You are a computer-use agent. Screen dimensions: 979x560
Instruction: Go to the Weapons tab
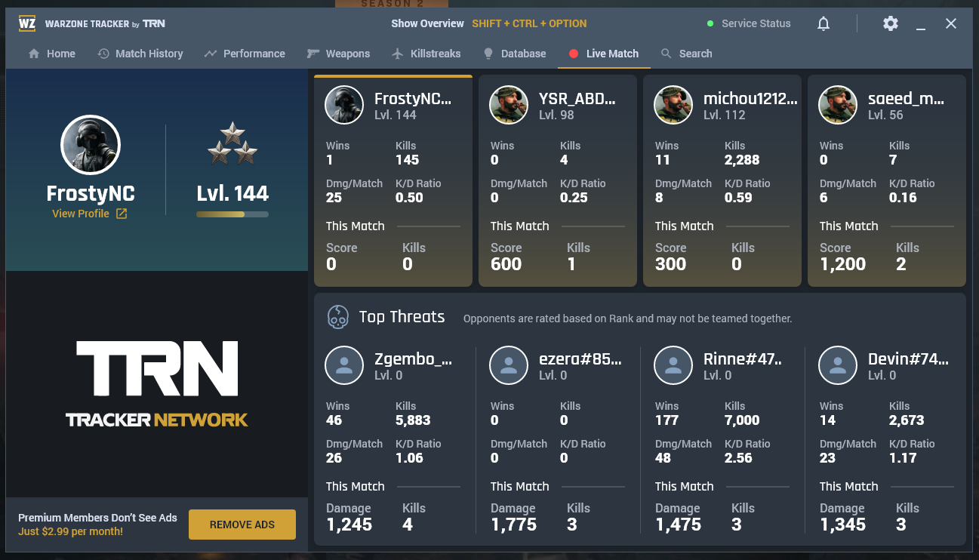(338, 54)
